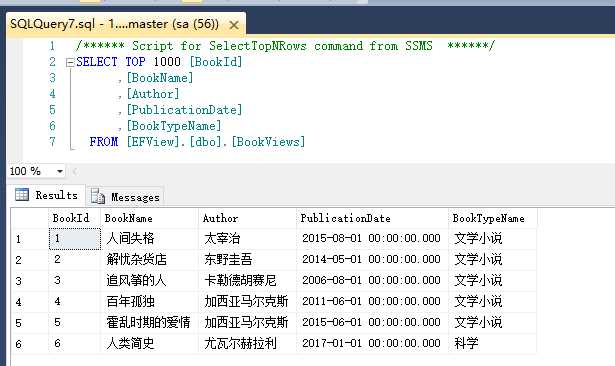The height and width of the screenshot is (366, 615).
Task: Switch to the Messages tab
Action: tap(125, 197)
